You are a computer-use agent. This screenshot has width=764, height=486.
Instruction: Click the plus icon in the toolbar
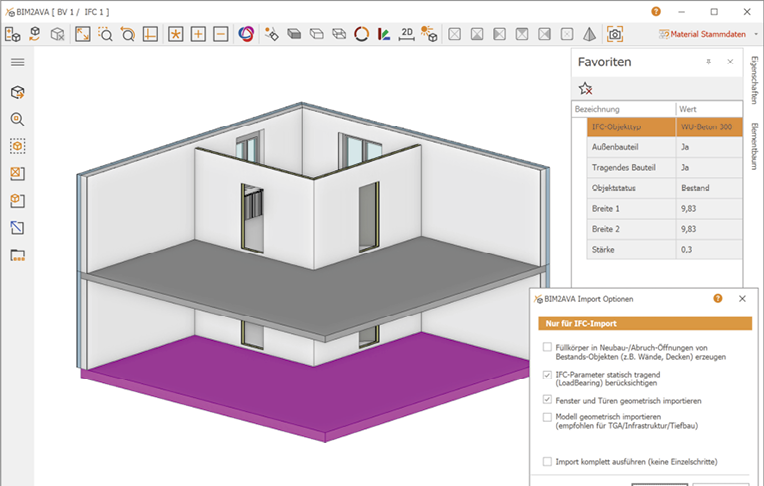pyautogui.click(x=198, y=34)
